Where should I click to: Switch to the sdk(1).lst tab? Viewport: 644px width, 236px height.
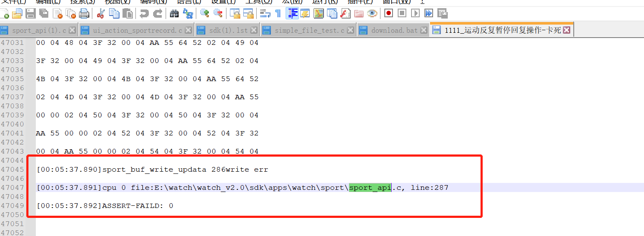(x=228, y=30)
